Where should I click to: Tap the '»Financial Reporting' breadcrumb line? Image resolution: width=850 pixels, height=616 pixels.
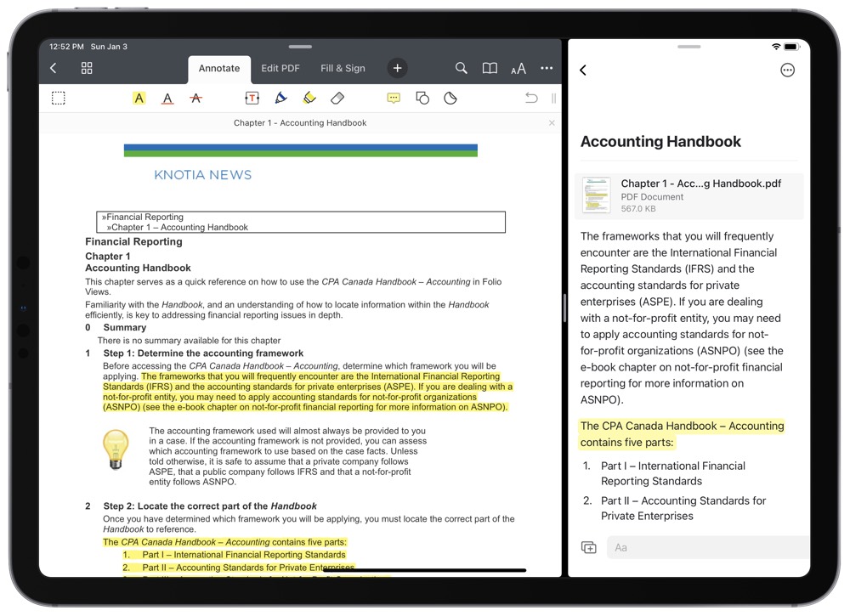[x=143, y=218]
